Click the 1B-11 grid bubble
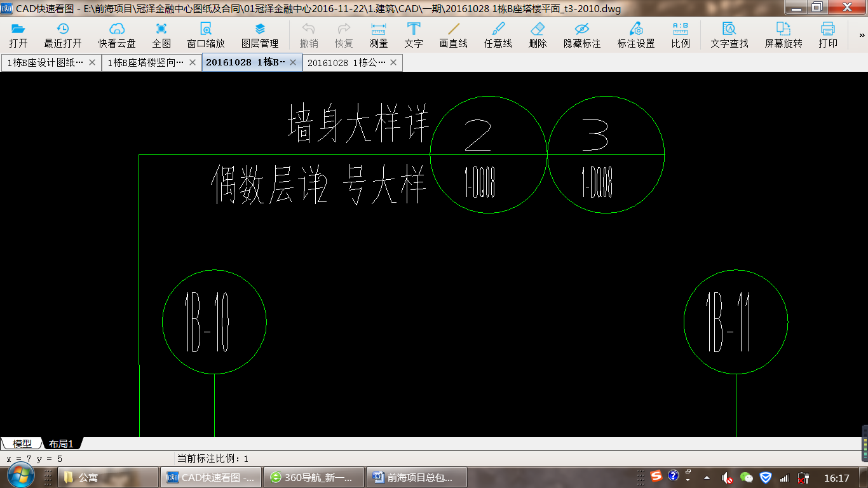Image resolution: width=868 pixels, height=488 pixels. point(736,322)
